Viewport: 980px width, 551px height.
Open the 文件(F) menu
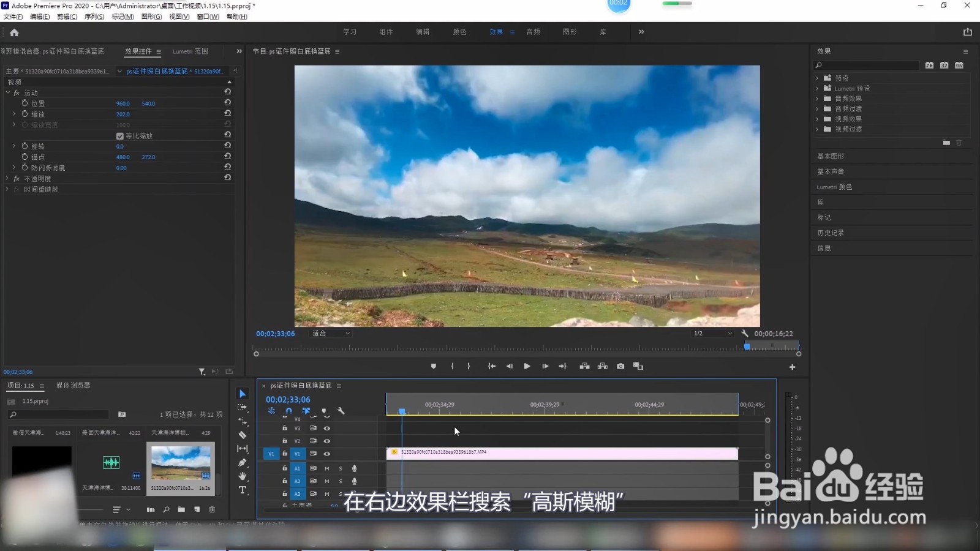(x=13, y=17)
